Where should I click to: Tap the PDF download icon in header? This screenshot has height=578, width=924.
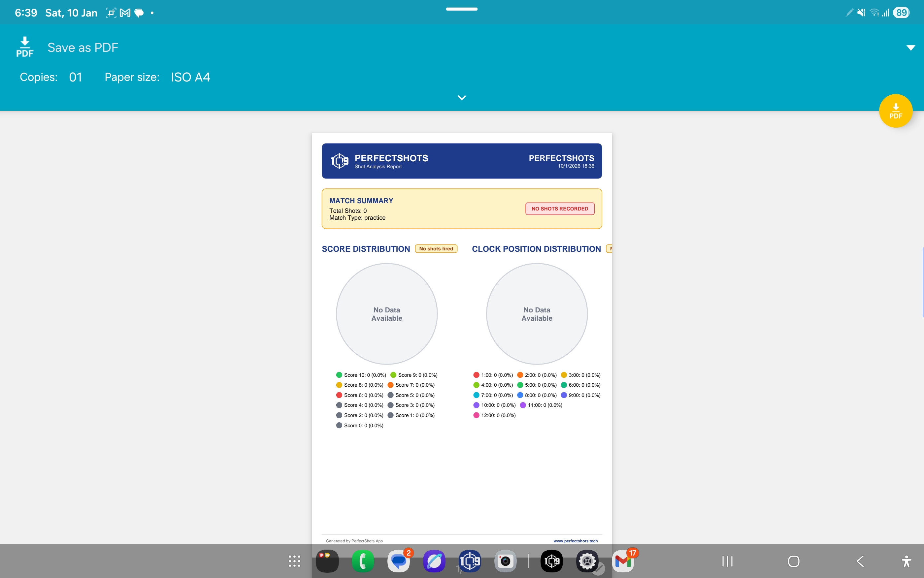[25, 47]
